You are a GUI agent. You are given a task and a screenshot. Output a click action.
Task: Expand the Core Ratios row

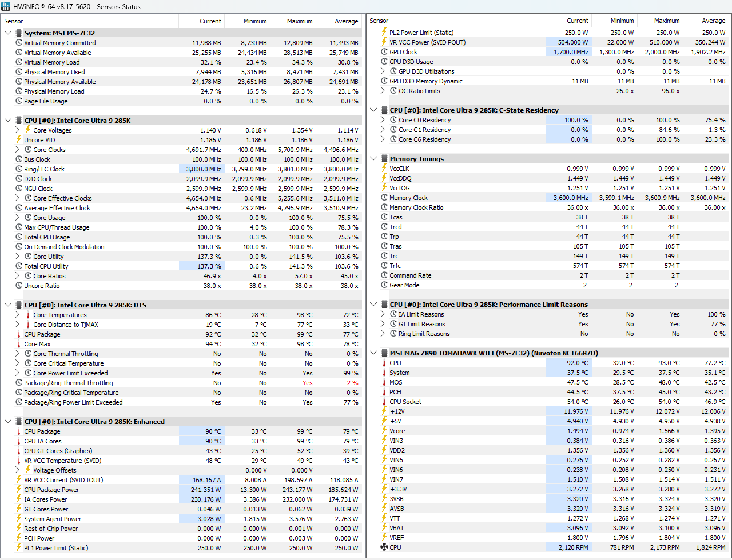coord(18,276)
